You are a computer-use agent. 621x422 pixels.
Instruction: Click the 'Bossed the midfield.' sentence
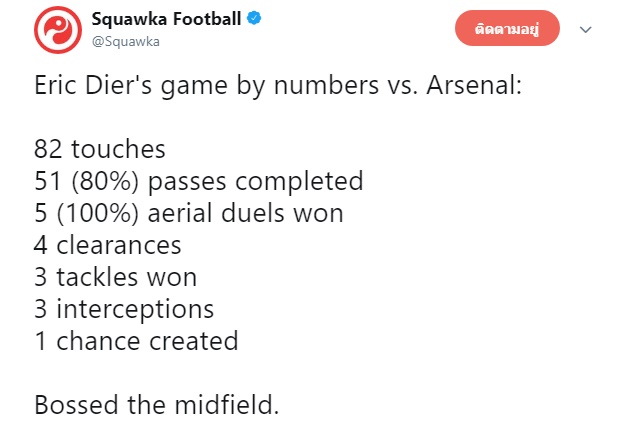click(157, 404)
